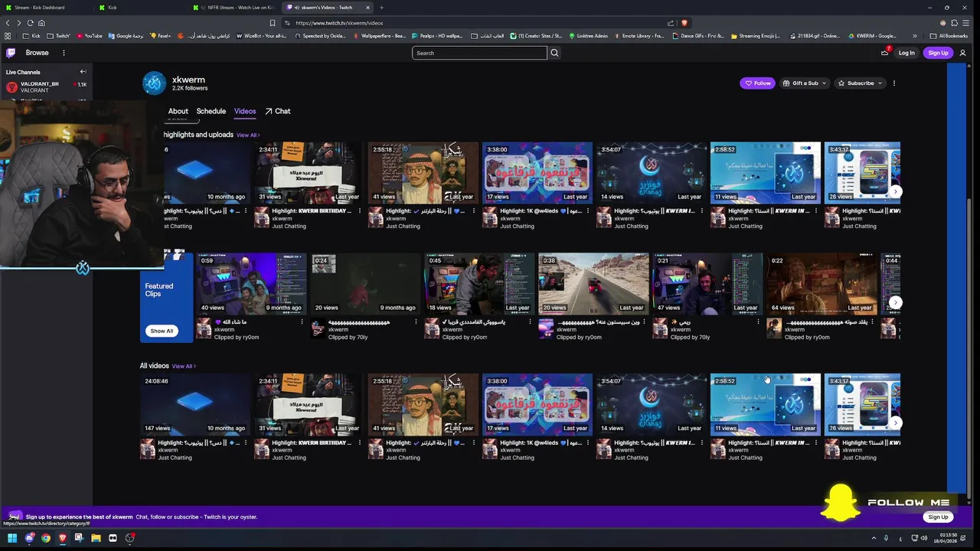Viewport: 980px width, 551px height.
Task: Open options for 24:08:46 video in All videos
Action: [245, 443]
